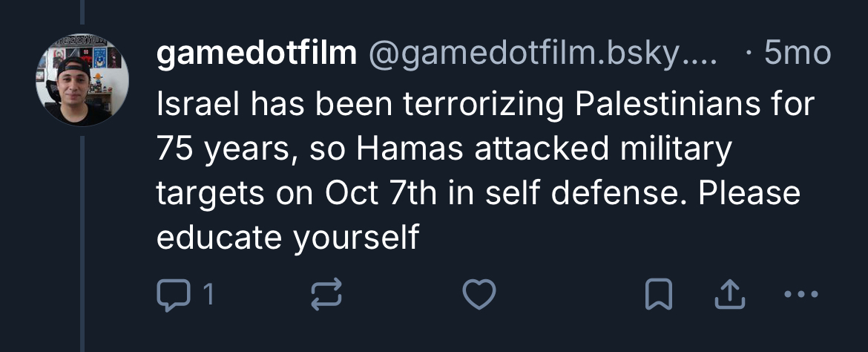Image resolution: width=868 pixels, height=352 pixels.
Task: Click the reply count number 1
Action: point(208,296)
